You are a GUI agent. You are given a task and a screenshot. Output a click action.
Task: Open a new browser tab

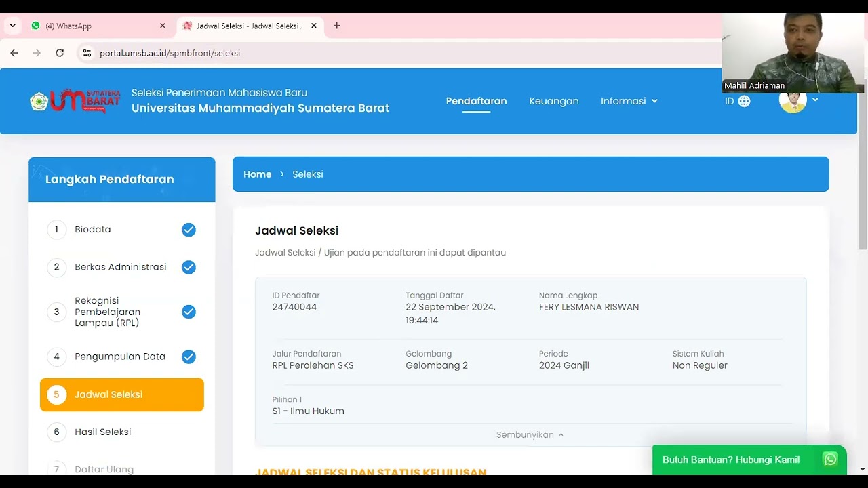[336, 26]
